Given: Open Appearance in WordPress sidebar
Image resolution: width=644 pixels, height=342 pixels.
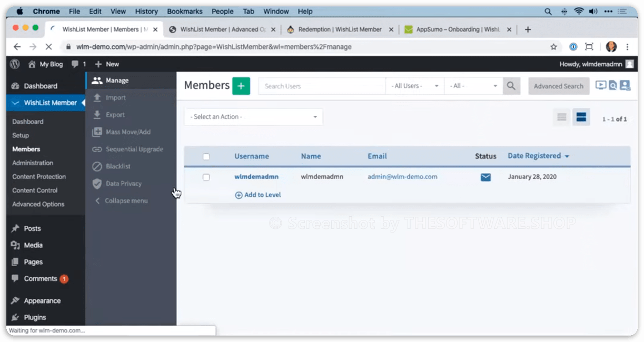Looking at the screenshot, I should [42, 301].
